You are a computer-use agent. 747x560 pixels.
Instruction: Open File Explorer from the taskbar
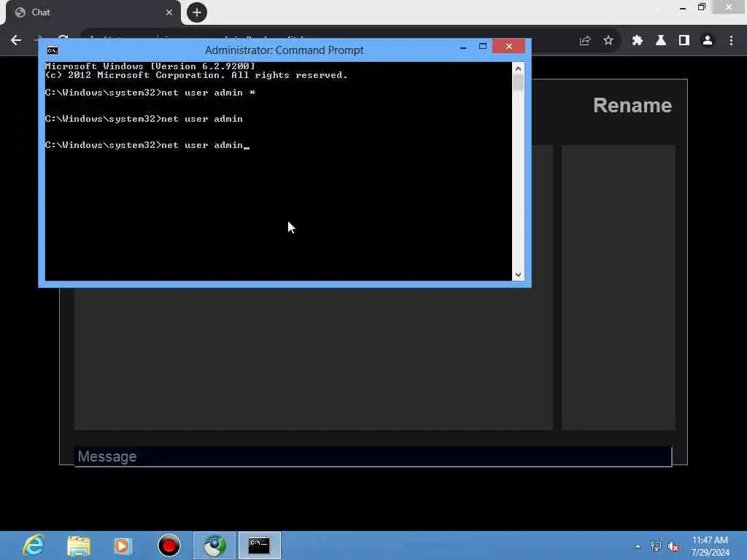click(x=79, y=545)
